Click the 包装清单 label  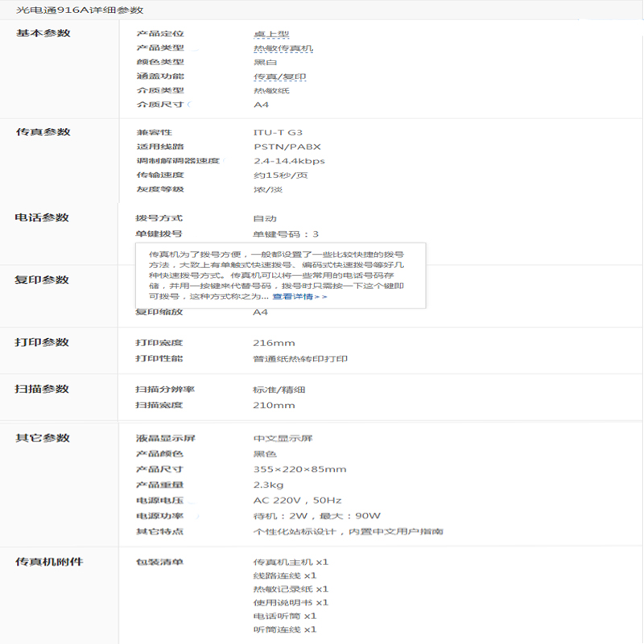[159, 562]
